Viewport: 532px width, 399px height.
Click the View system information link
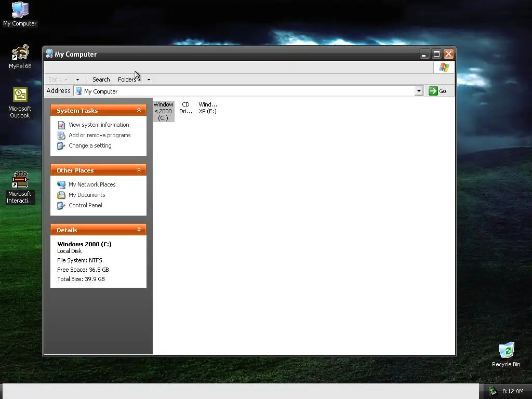(99, 125)
